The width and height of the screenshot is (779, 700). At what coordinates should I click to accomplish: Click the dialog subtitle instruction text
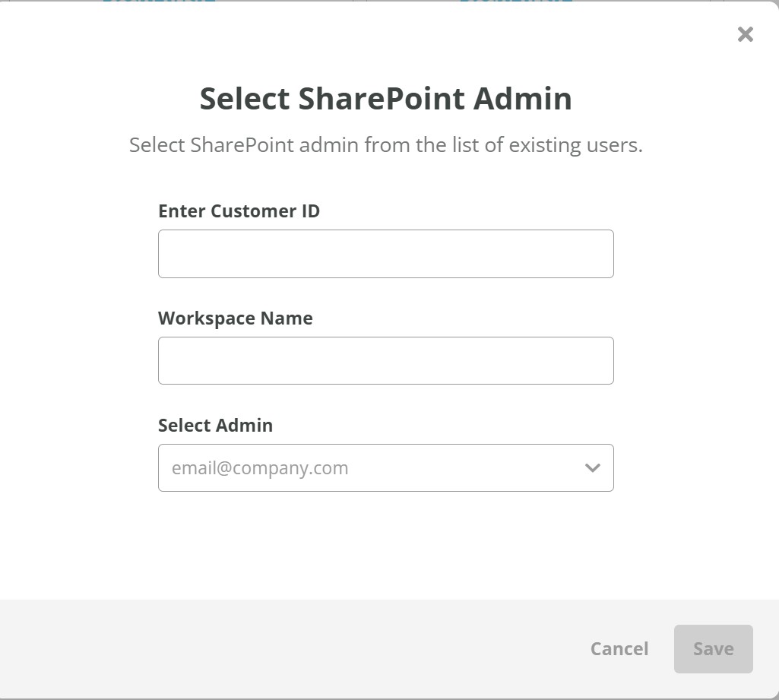coord(385,144)
